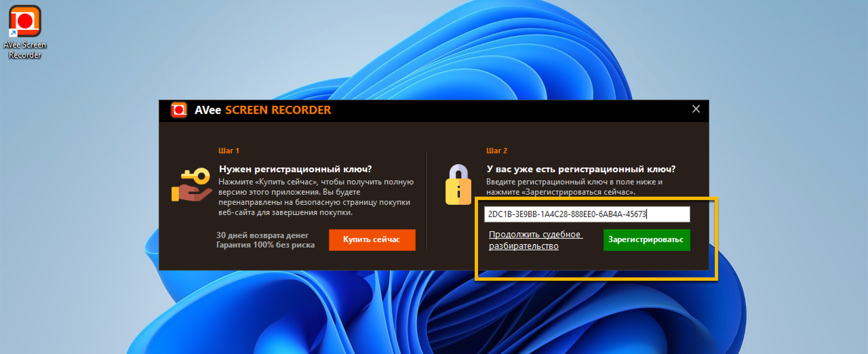Click the Введите регистрационный ключ instruction text

coord(575,187)
